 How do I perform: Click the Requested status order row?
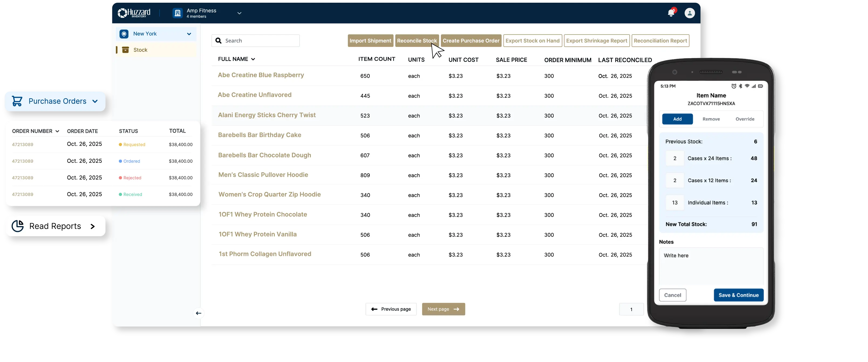[102, 144]
